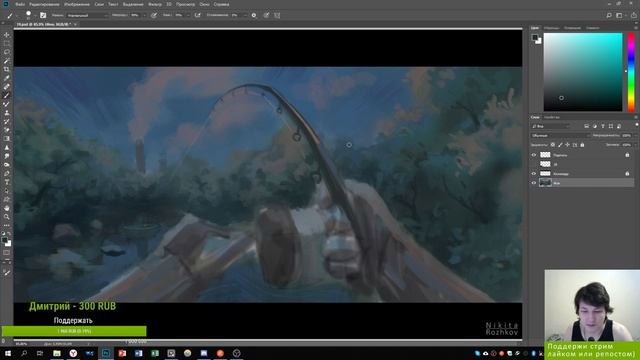Open the brush blending mode dropdown
Image resolution: width=640 pixels, height=360 pixels.
click(88, 15)
